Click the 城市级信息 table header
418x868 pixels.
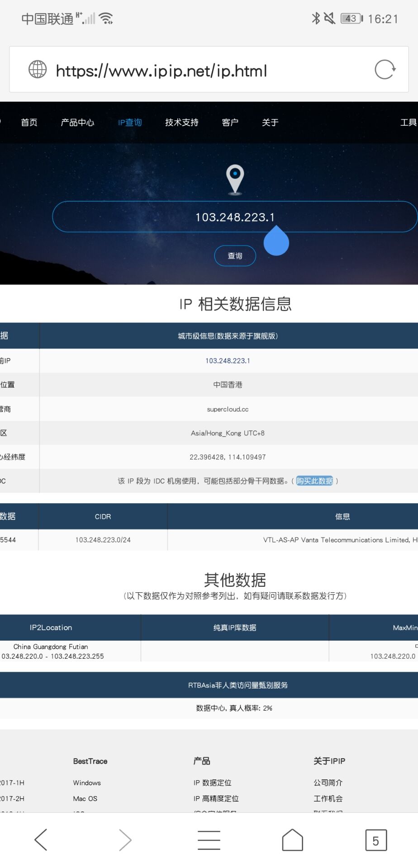[228, 336]
